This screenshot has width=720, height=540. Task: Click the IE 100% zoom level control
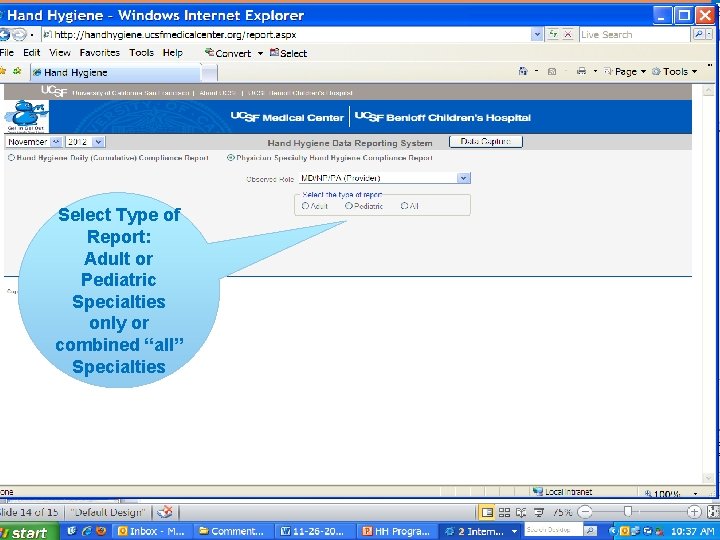pos(670,494)
